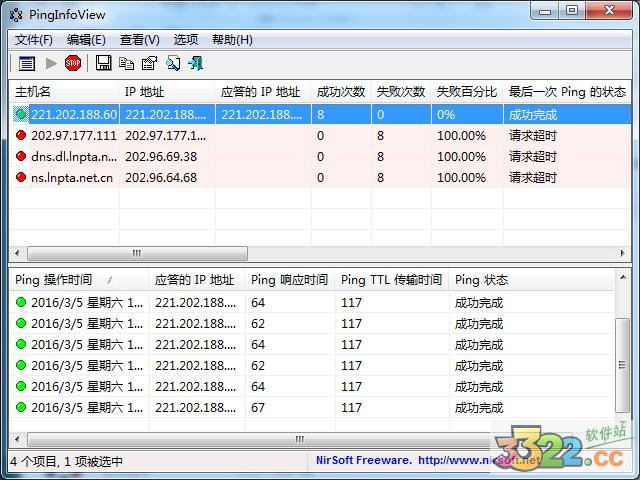This screenshot has width=640, height=480.
Task: Click the Find magnifier toolbar icon
Action: pyautogui.click(x=172, y=63)
